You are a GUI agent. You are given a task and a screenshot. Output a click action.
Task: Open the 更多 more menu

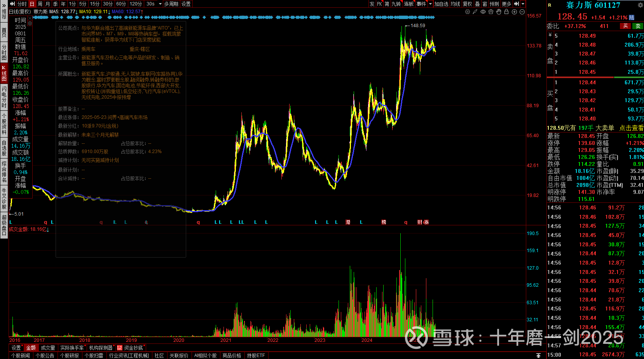[x=507, y=4]
